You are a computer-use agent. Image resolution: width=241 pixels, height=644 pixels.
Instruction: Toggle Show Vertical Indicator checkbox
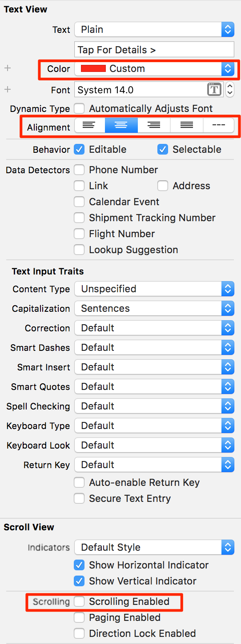[79, 581]
